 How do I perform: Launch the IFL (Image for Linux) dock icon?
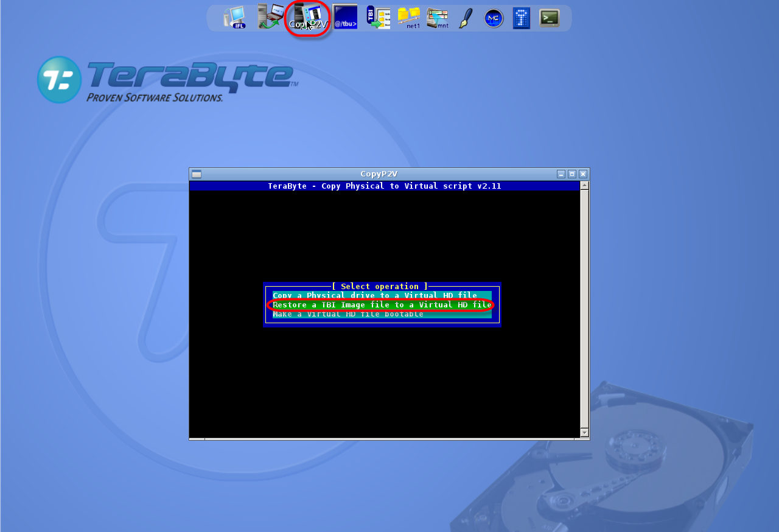click(235, 18)
